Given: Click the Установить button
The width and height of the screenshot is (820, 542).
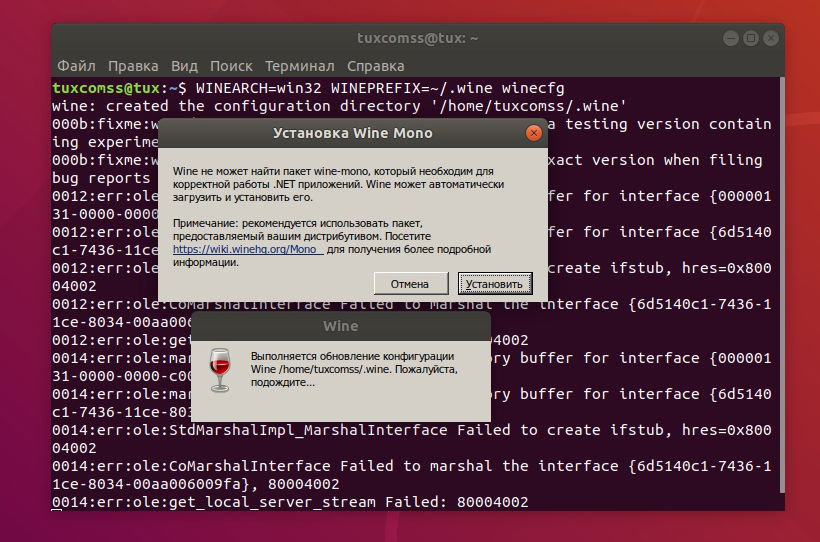Looking at the screenshot, I should pos(495,284).
